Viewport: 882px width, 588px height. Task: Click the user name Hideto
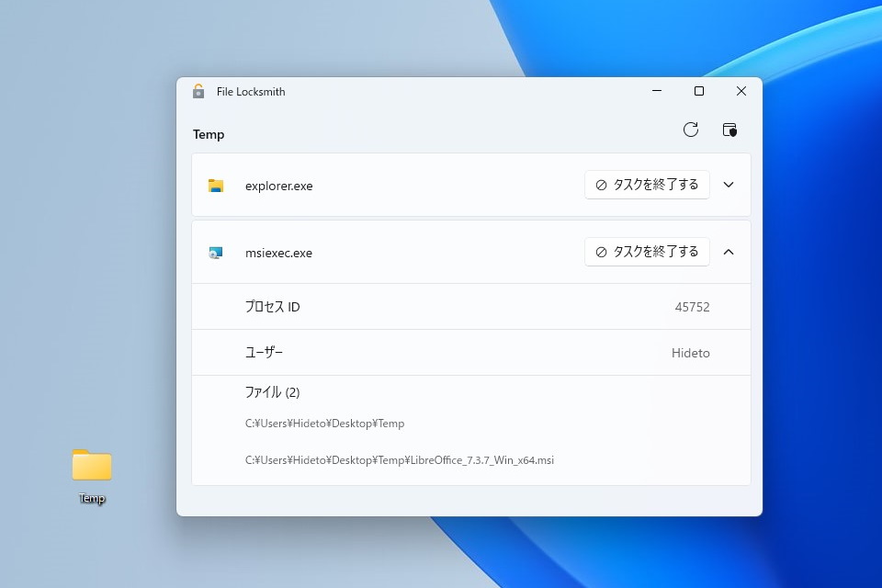[x=690, y=352]
